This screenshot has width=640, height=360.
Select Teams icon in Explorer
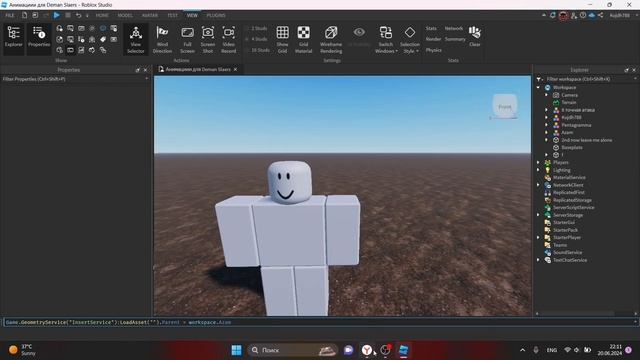(548, 245)
